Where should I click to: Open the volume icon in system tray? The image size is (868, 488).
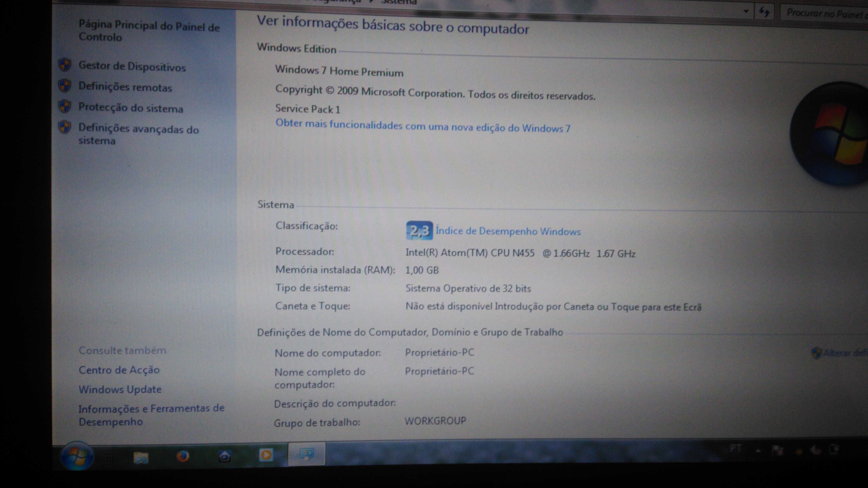[x=815, y=450]
